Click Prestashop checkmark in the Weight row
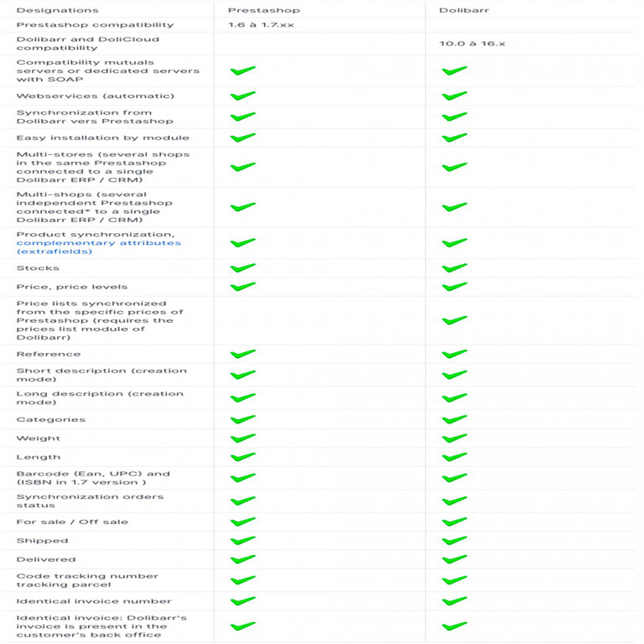 pos(242,439)
